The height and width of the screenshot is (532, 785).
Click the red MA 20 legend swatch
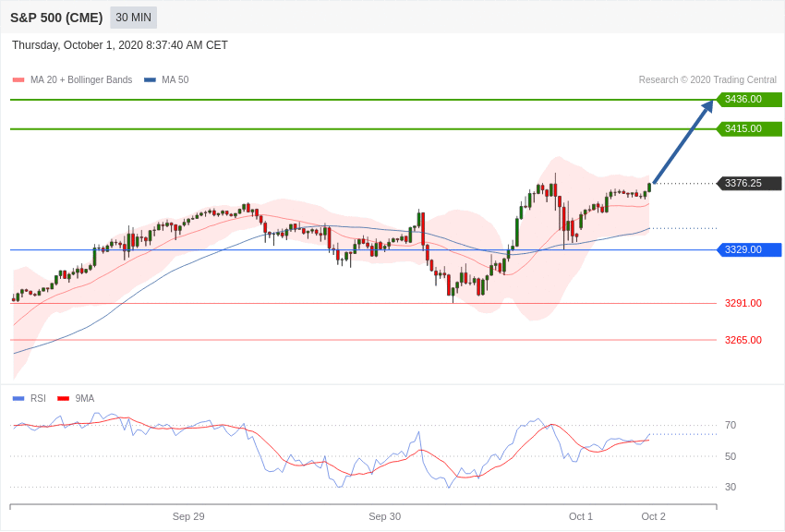click(18, 80)
